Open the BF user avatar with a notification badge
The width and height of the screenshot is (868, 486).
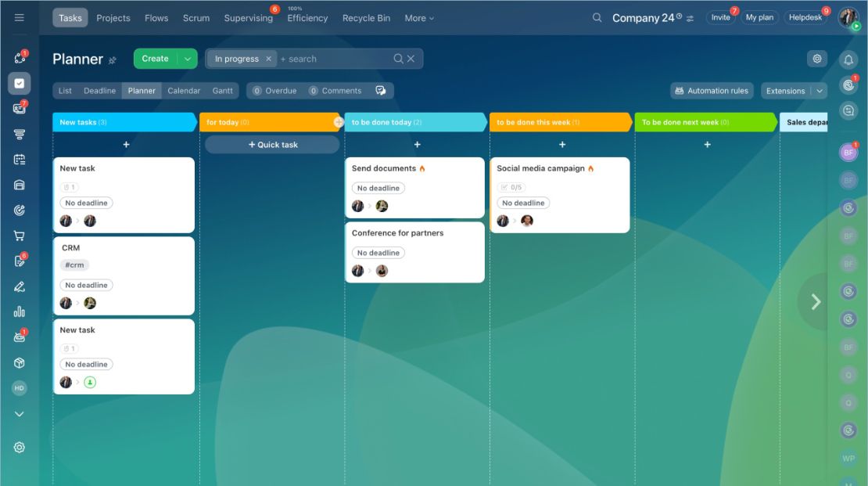[x=848, y=152]
